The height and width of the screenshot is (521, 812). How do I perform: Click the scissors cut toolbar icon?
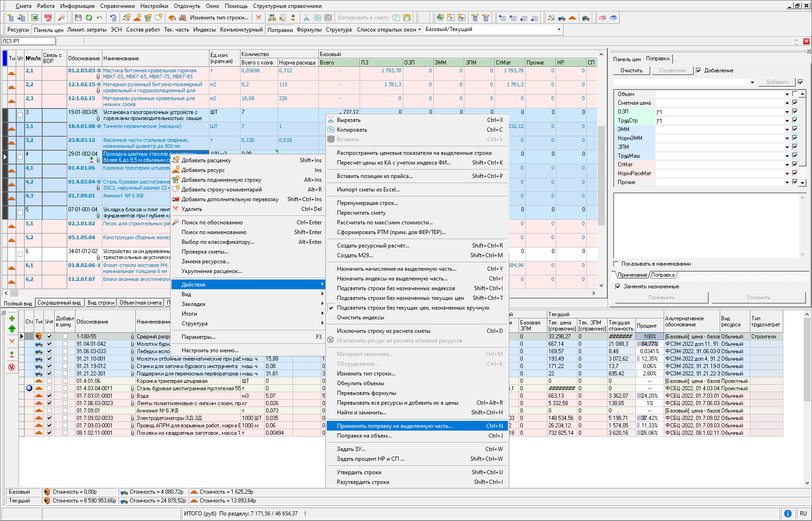[306, 18]
